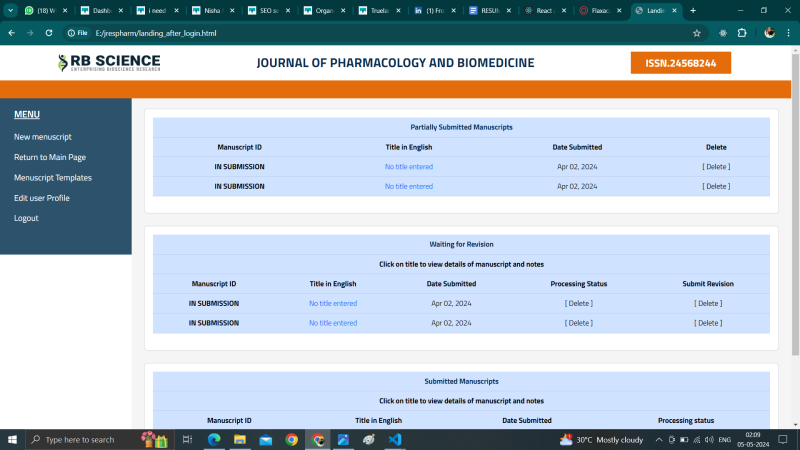Open the tab search dropdown arrow
800x450 pixels.
click(10, 10)
